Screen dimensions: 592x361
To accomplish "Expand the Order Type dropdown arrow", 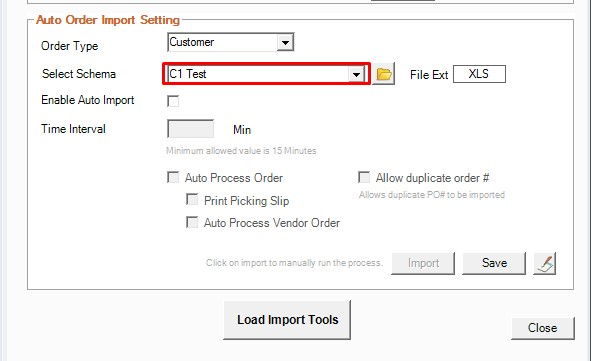I will tap(285, 42).
